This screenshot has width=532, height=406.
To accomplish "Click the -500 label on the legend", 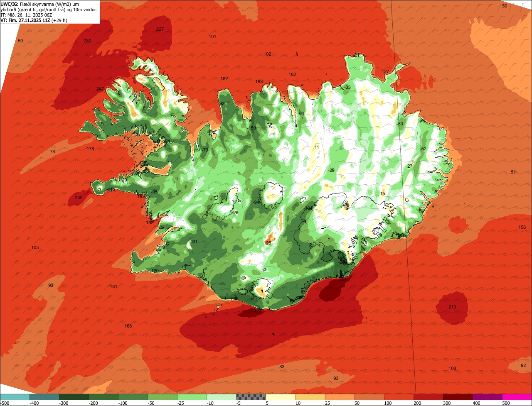I will click(x=5, y=403).
